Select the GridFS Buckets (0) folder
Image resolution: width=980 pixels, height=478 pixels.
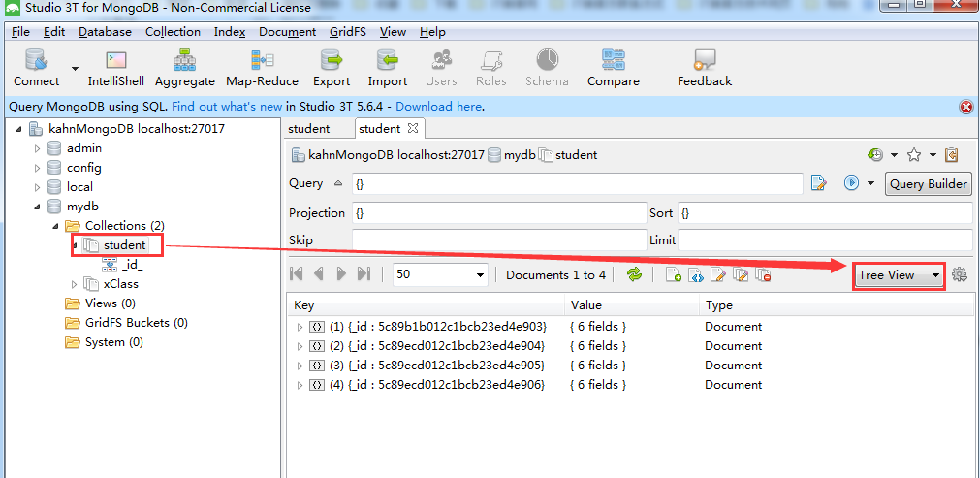tap(137, 323)
